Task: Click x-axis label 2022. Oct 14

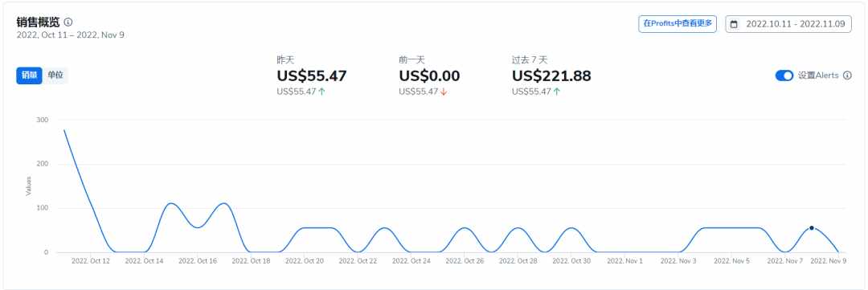Action: coord(145,260)
